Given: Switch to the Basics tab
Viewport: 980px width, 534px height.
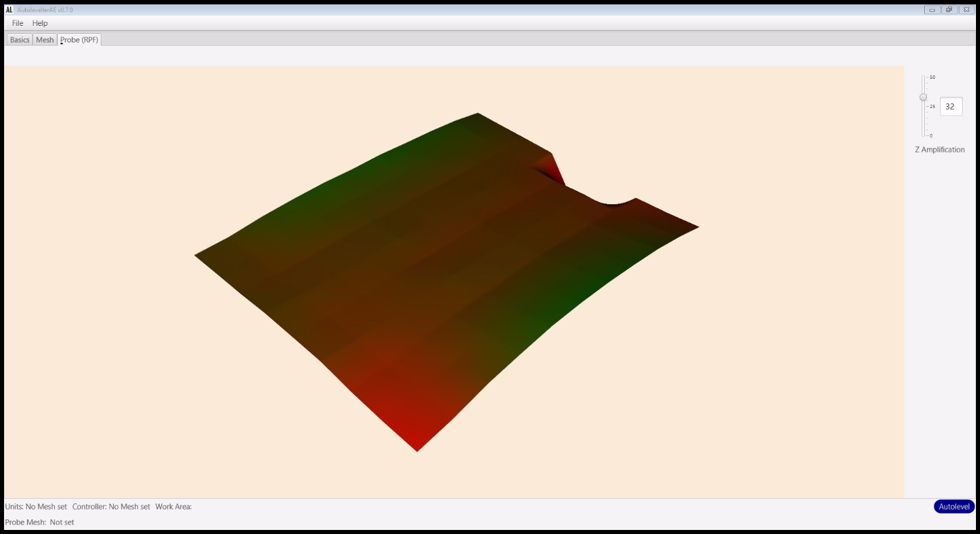Looking at the screenshot, I should [20, 40].
